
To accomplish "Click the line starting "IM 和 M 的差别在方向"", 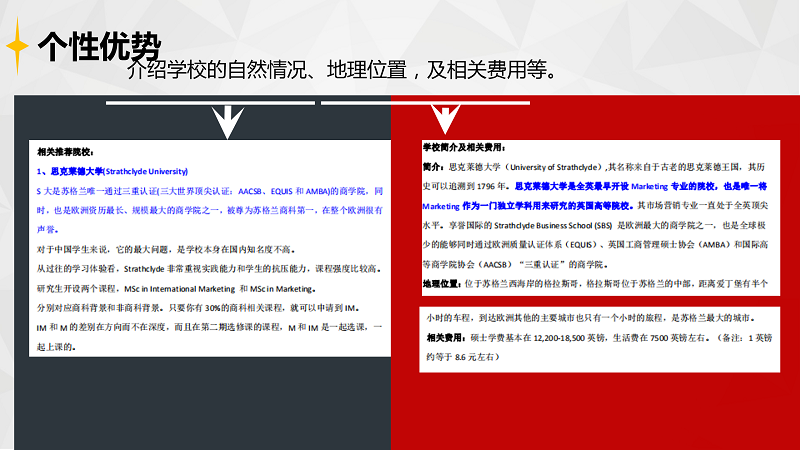I will click(x=209, y=328).
